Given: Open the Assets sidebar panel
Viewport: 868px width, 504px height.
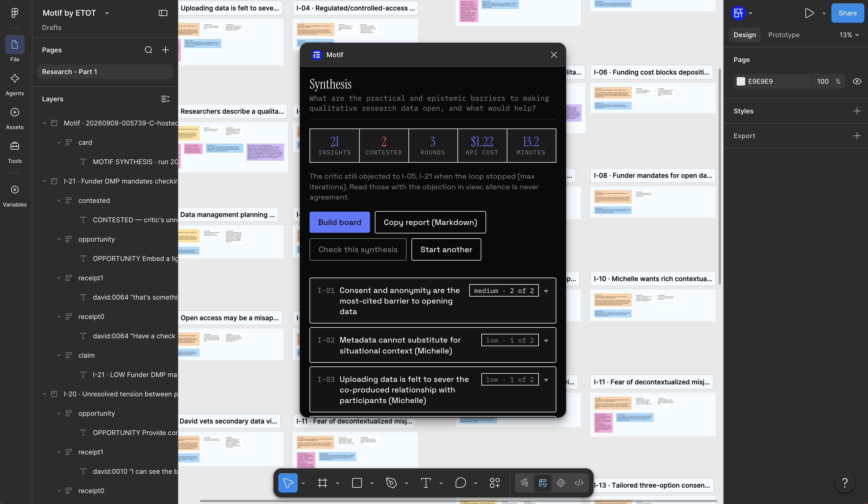Looking at the screenshot, I should point(15,119).
